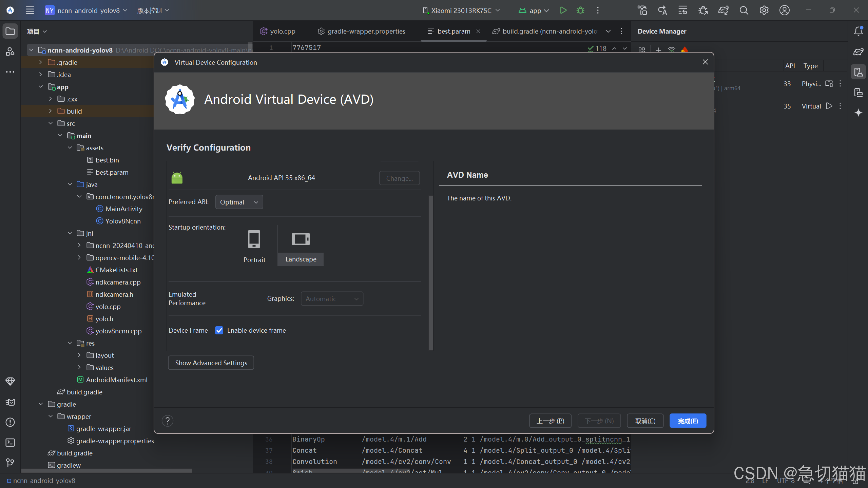Click the dialog help question mark icon

coord(167,421)
